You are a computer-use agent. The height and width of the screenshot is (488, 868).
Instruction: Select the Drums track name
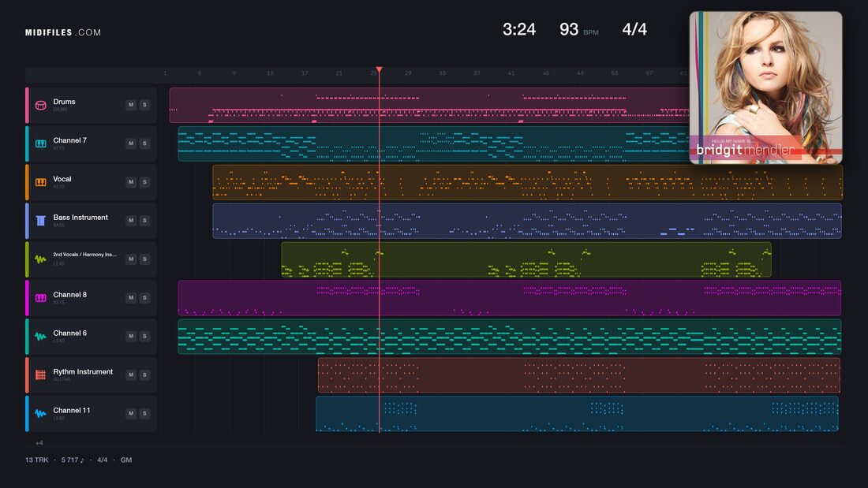[x=64, y=102]
